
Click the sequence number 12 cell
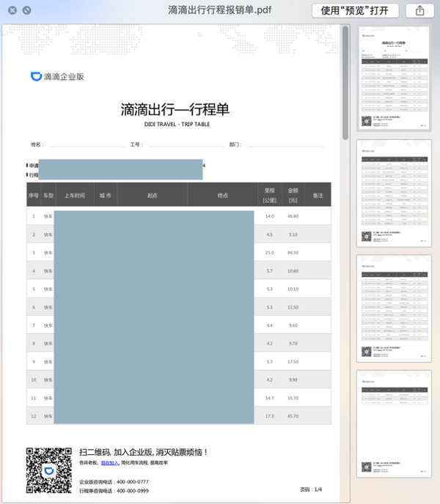point(34,416)
